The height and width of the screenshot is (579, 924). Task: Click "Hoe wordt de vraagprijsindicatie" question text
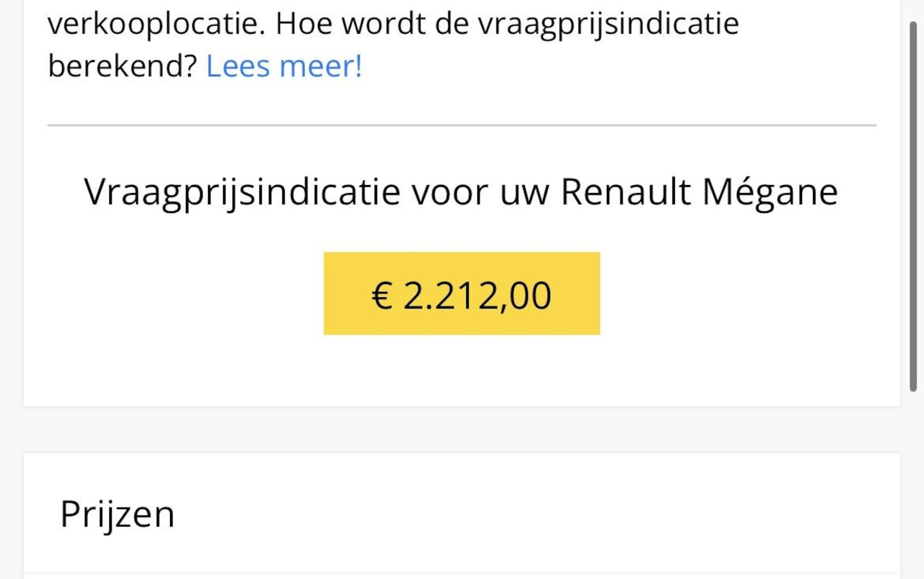point(507,24)
